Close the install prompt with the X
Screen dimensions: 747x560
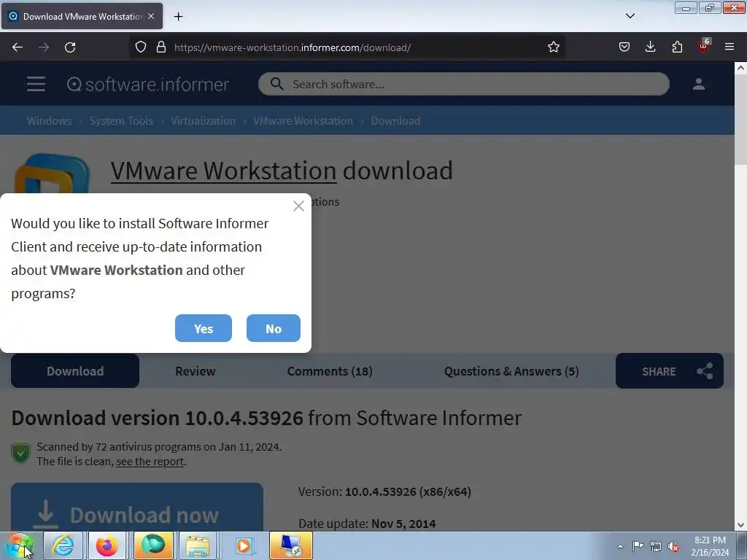click(298, 206)
